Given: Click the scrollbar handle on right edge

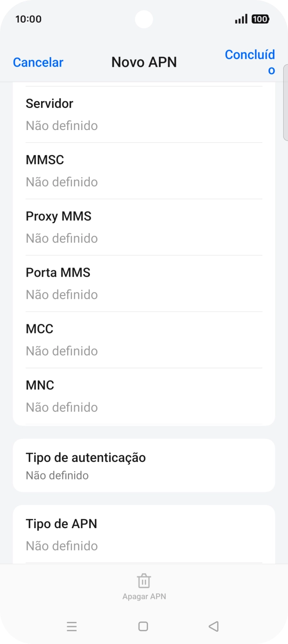Looking at the screenshot, I should click(285, 103).
